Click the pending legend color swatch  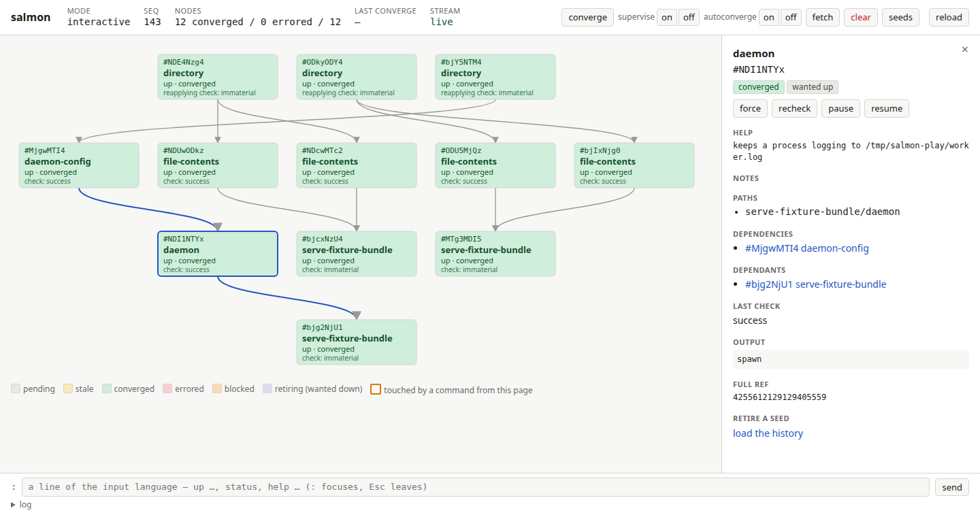click(16, 389)
